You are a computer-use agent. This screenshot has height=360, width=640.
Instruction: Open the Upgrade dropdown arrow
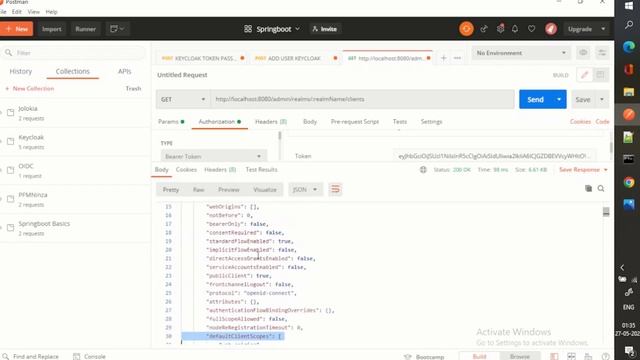[603, 29]
